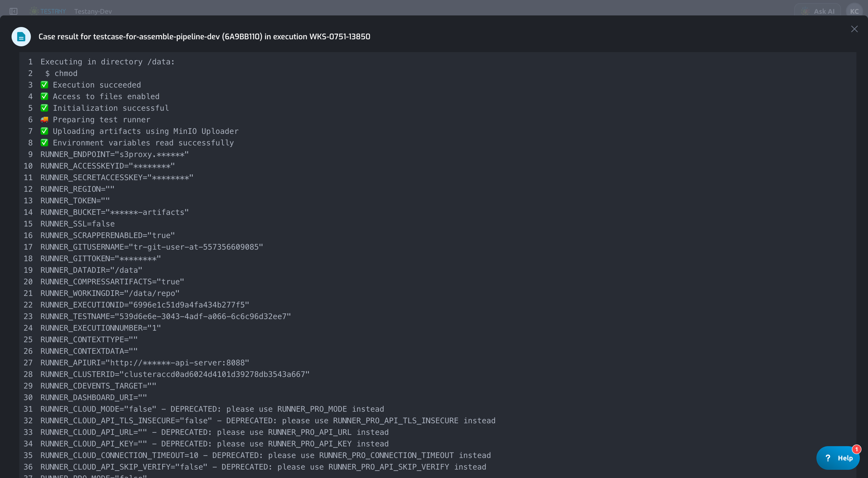Select the RUNNER_ACCESSKEYID log line
This screenshot has height=478, width=868.
coord(108,166)
